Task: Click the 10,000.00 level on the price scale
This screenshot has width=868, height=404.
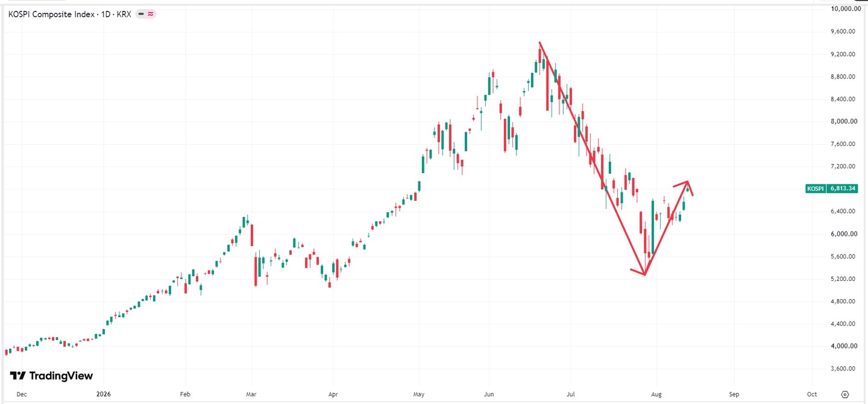Action: click(843, 9)
